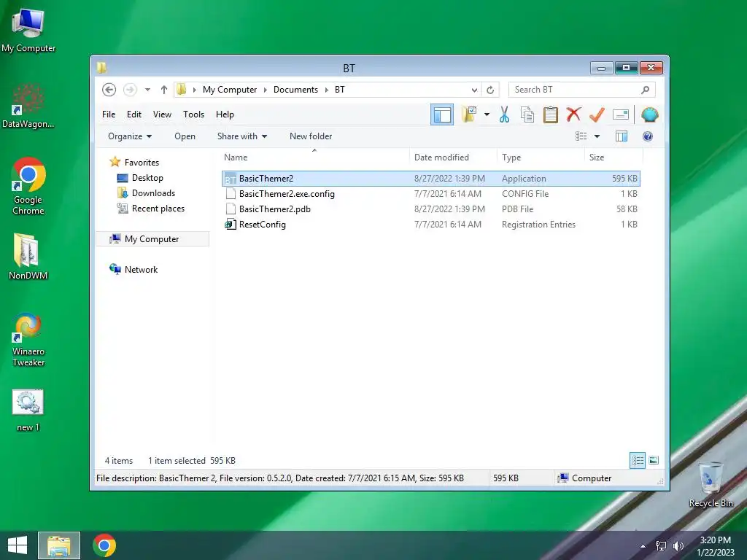747x560 pixels.
Task: Click the Paste clipboard icon
Action: pos(551,114)
